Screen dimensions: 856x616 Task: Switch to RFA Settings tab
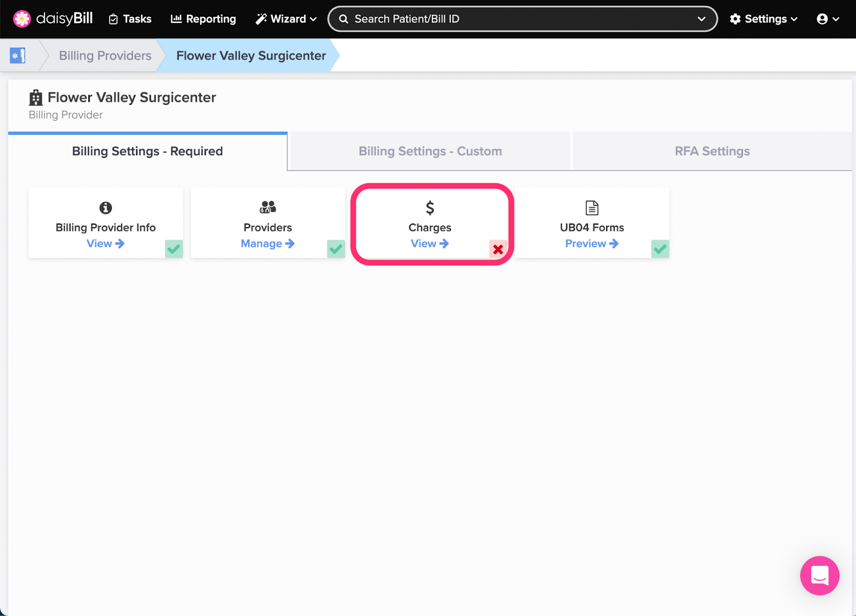[x=712, y=151]
